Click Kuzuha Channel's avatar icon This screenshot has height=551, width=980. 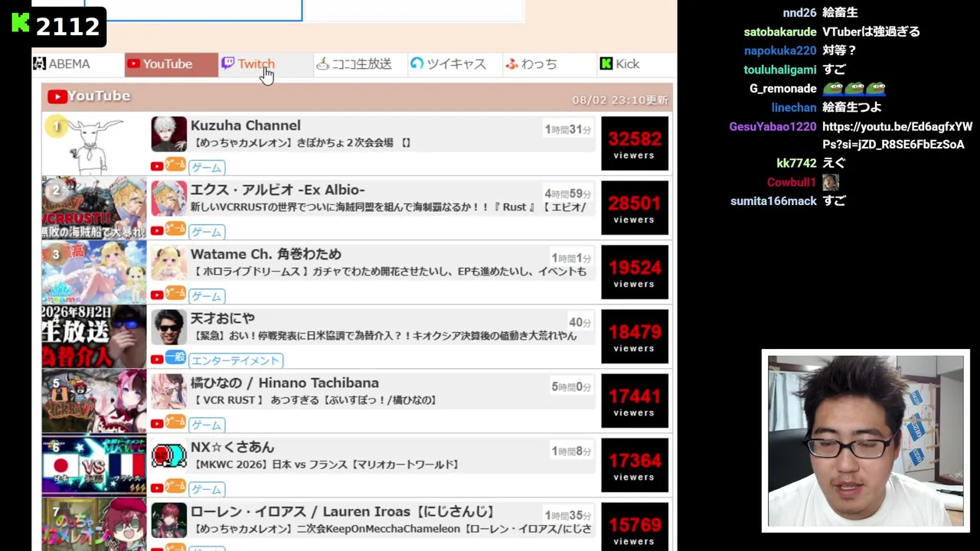click(x=168, y=134)
